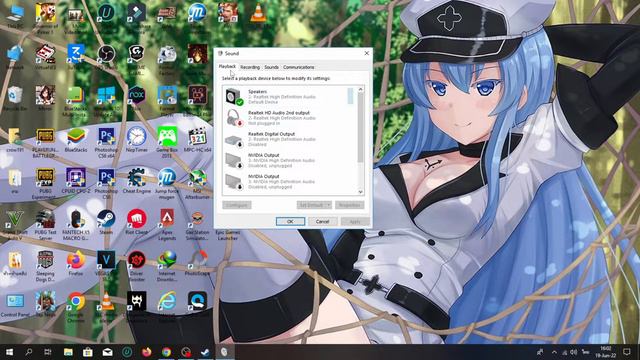Click Cancel in the Sound dialog

coord(322,221)
